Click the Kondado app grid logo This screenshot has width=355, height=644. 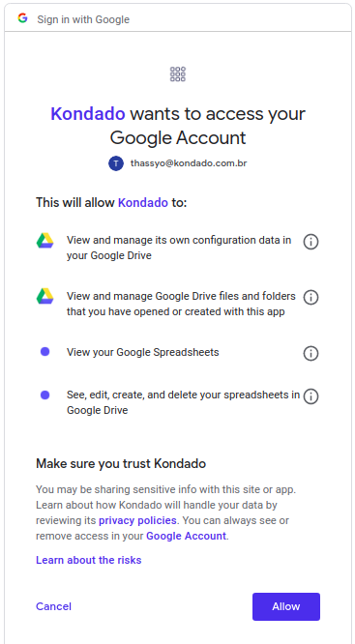178,74
